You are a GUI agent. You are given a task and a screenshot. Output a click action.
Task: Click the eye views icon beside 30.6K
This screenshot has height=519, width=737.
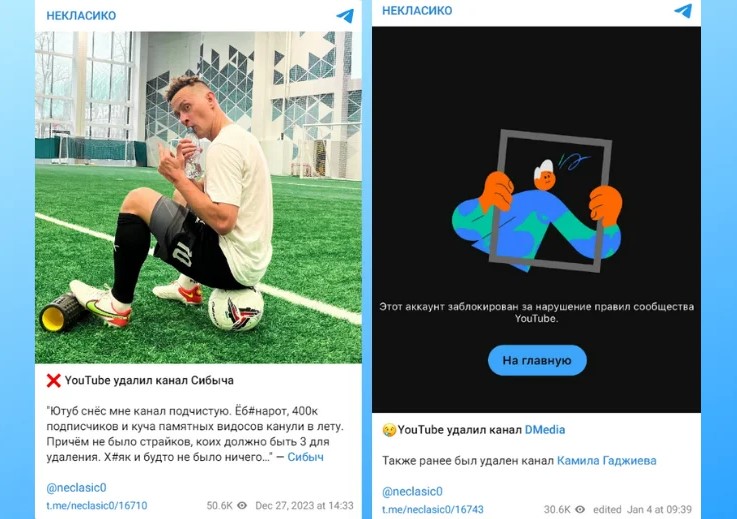click(580, 509)
